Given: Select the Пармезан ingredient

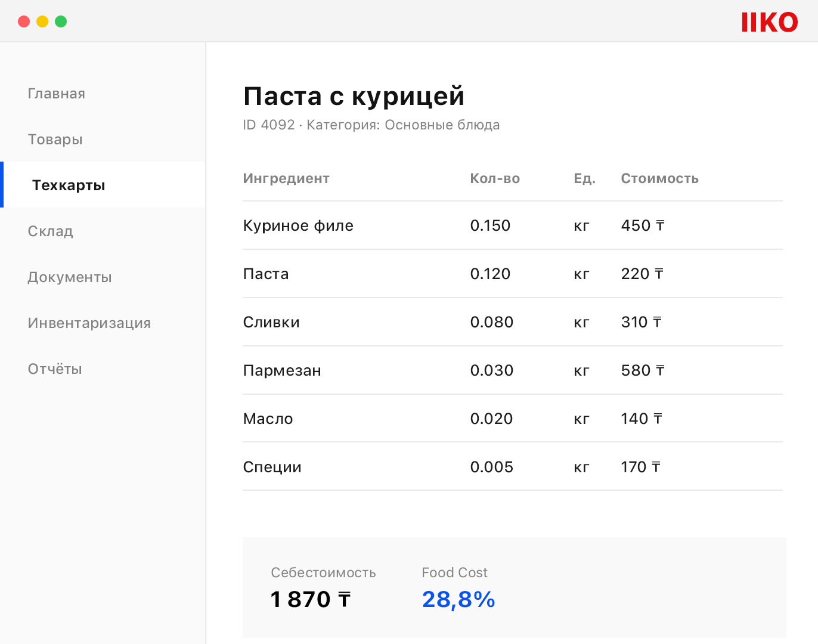Looking at the screenshot, I should (x=282, y=370).
